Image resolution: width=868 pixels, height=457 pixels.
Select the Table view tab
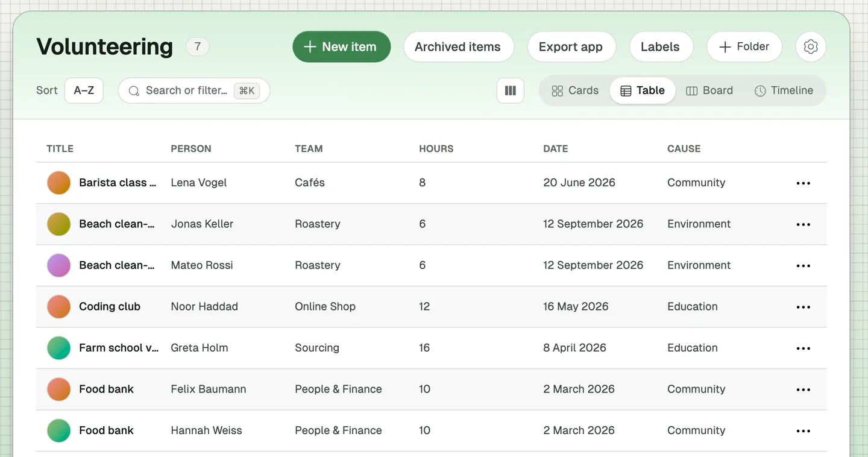click(x=643, y=90)
